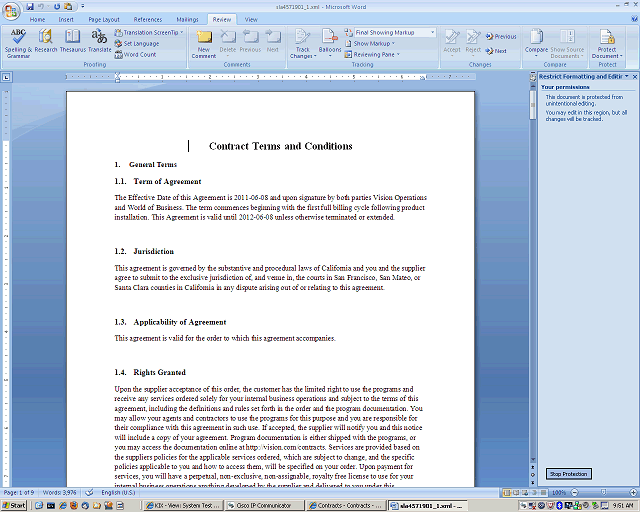Click 'Page: 1 of 9' in status bar

19,492
